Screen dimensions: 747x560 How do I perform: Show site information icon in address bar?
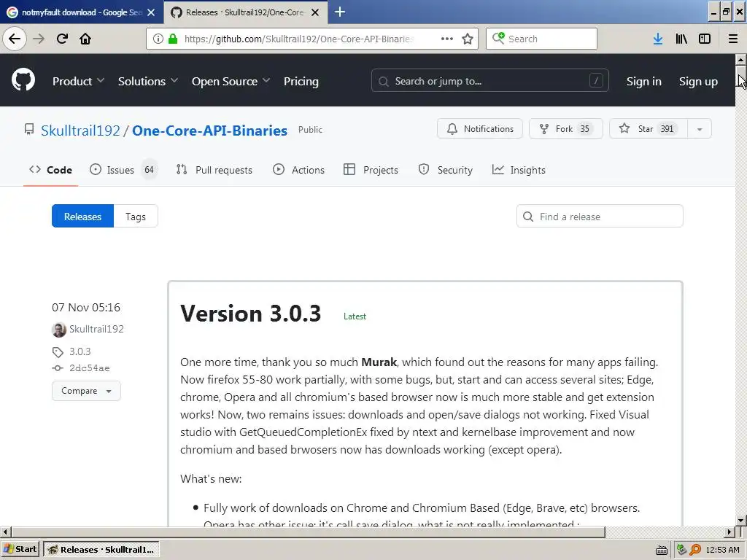click(158, 39)
